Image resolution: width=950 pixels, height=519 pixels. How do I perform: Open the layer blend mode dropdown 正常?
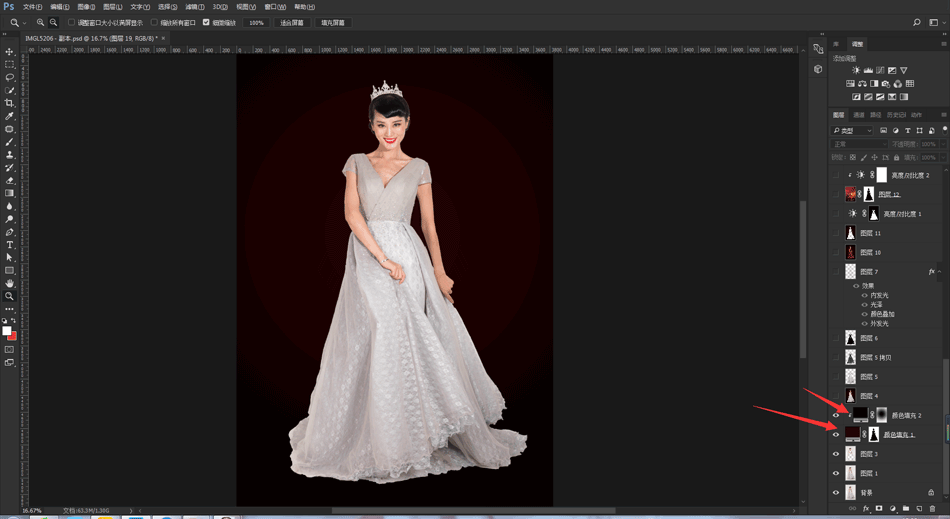(859, 144)
